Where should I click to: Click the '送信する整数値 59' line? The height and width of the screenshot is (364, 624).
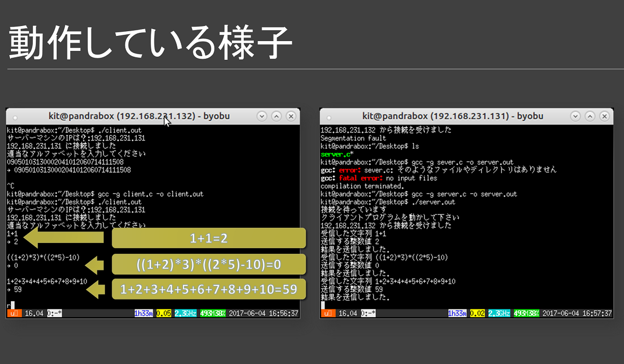tap(352, 290)
